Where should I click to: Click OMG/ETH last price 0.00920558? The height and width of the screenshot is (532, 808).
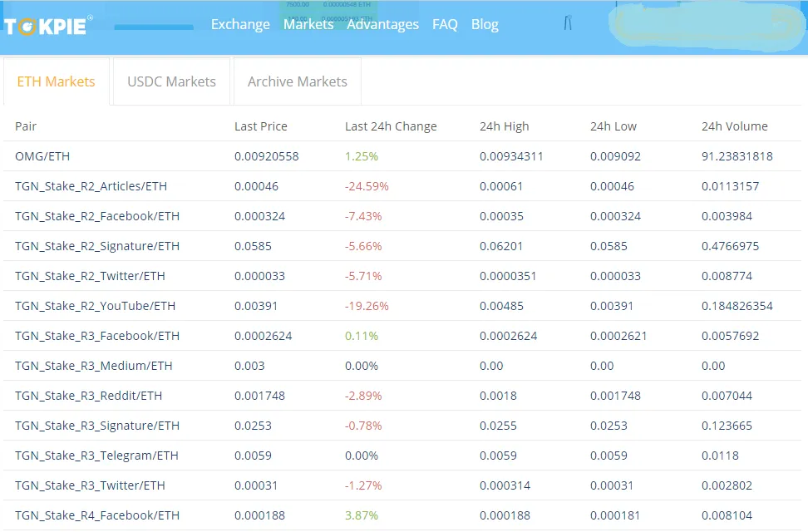point(266,156)
